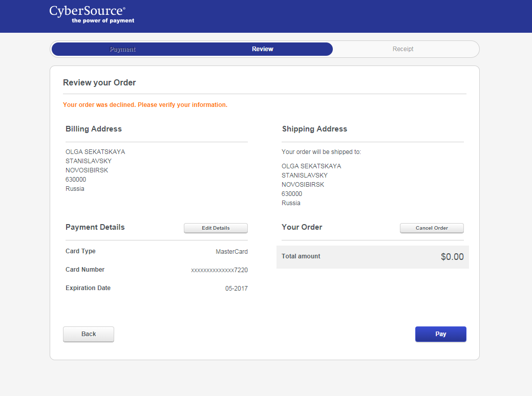Screen dimensions: 532x396
Task: Click the MasterCard card type value
Action: [x=231, y=251]
